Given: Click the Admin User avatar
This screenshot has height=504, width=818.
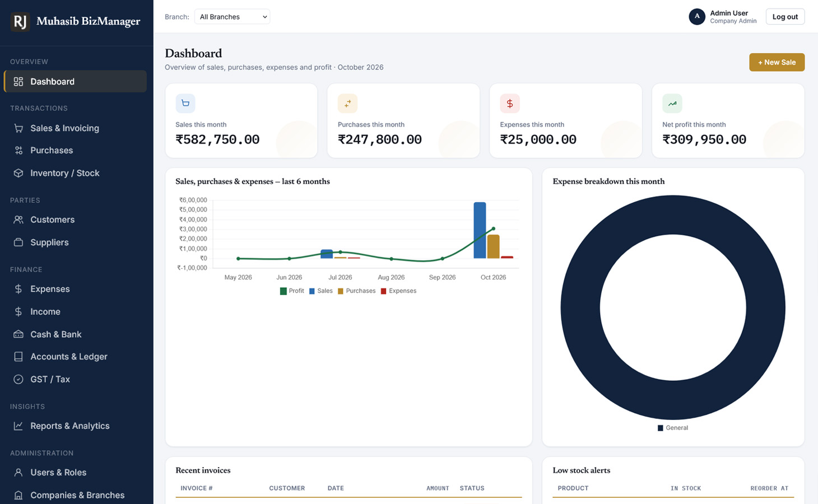Looking at the screenshot, I should click(x=697, y=17).
